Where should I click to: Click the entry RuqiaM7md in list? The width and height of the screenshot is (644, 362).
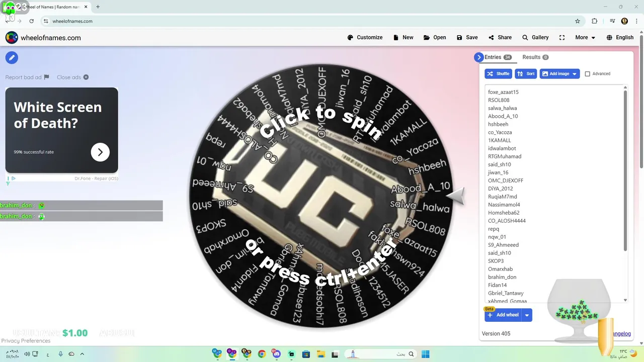pyautogui.click(x=502, y=197)
